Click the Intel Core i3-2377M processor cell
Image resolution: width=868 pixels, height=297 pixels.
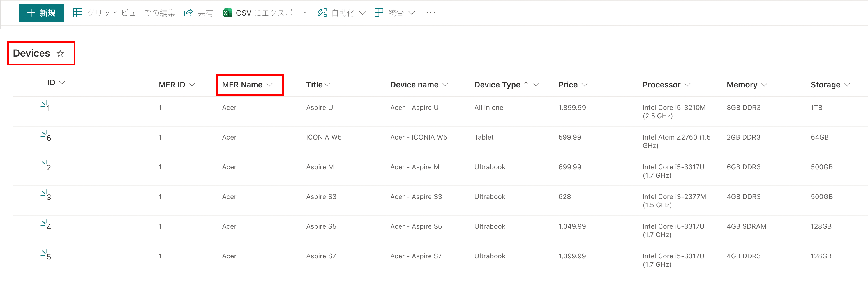click(x=674, y=200)
